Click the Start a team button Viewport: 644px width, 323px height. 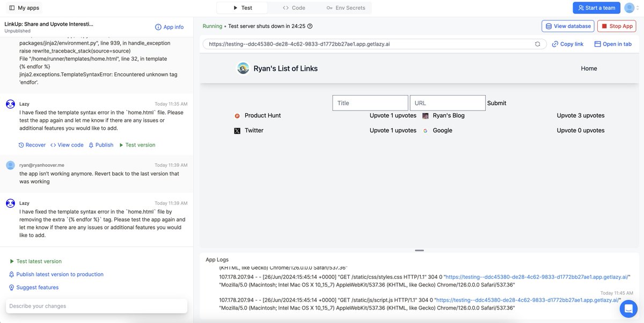click(596, 8)
